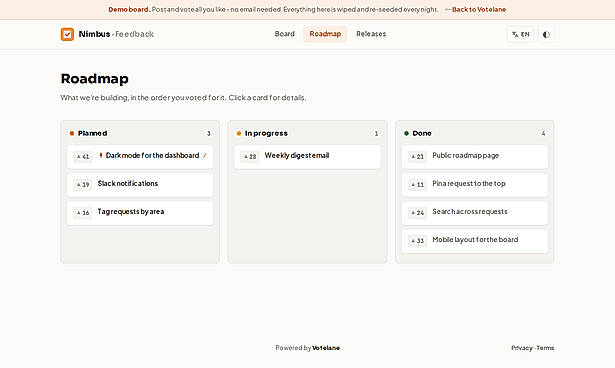Follow the Back to Votelane link
The width and height of the screenshot is (615, 368).
pyautogui.click(x=475, y=9)
